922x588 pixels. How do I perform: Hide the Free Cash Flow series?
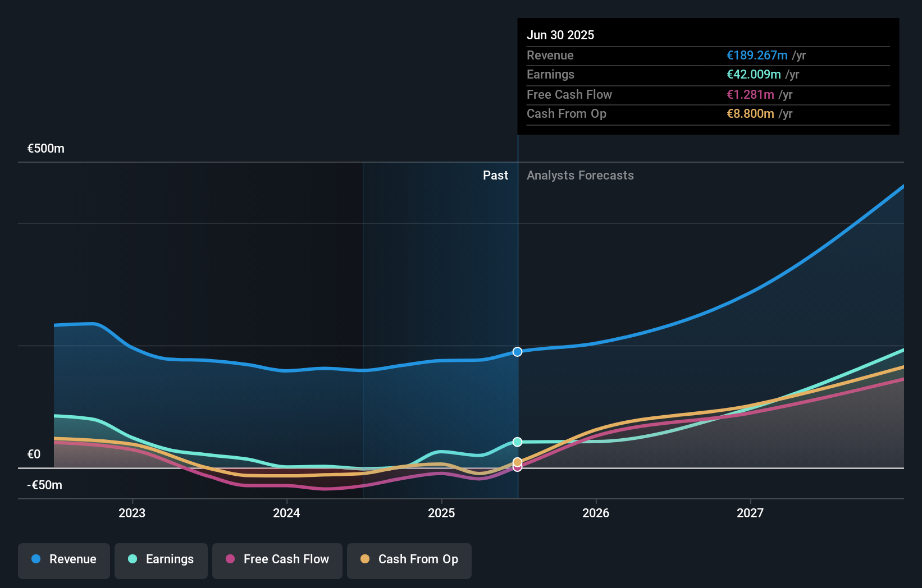[x=277, y=560]
